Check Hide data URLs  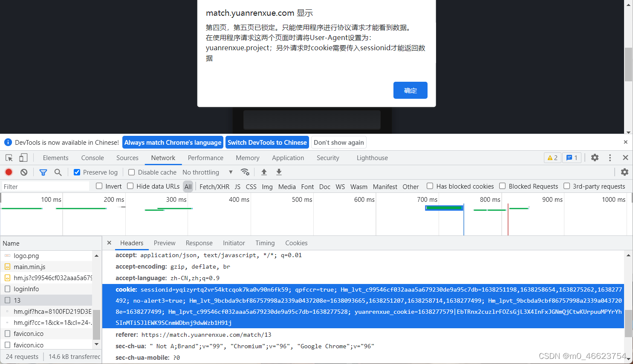(130, 186)
